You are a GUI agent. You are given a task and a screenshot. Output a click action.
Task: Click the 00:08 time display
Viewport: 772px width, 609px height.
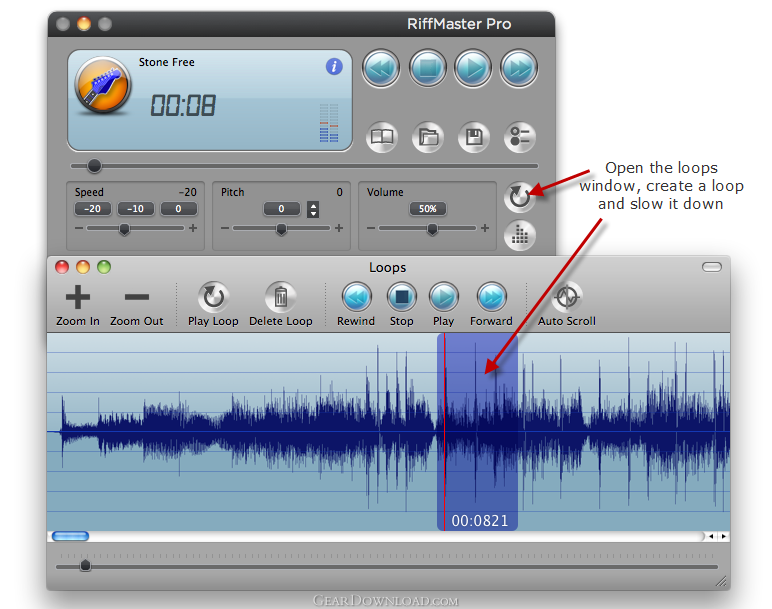pyautogui.click(x=183, y=105)
